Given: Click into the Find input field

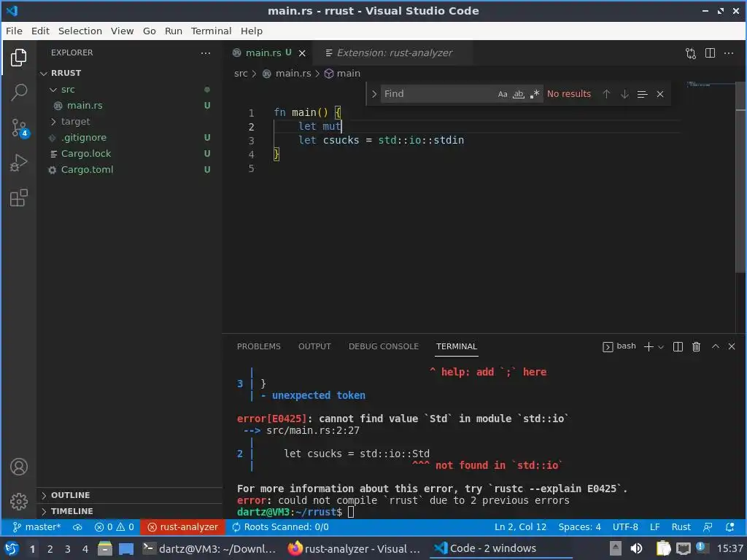Looking at the screenshot, I should 438,94.
